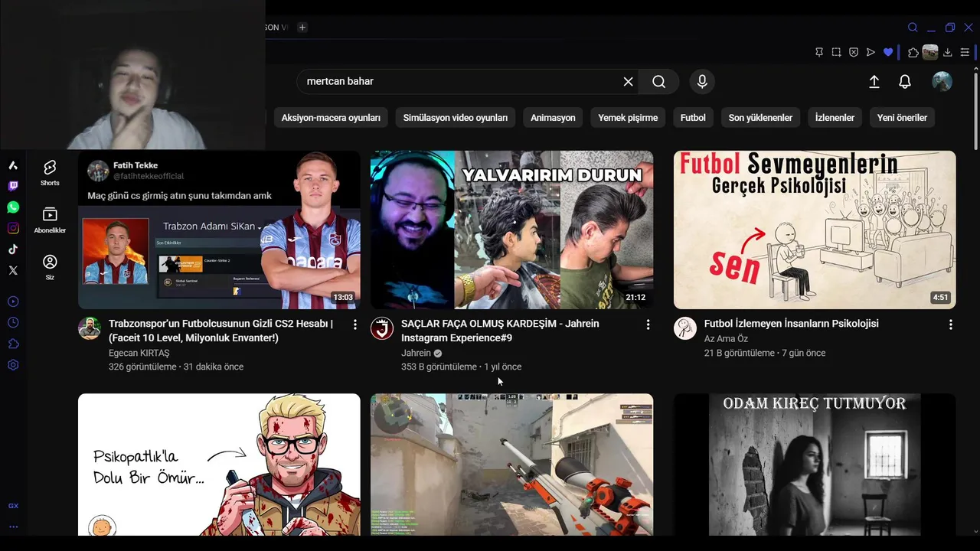Screen dimensions: 980x551
Task: Click Egecan KIRTAŞ channel avatar
Action: click(x=90, y=328)
